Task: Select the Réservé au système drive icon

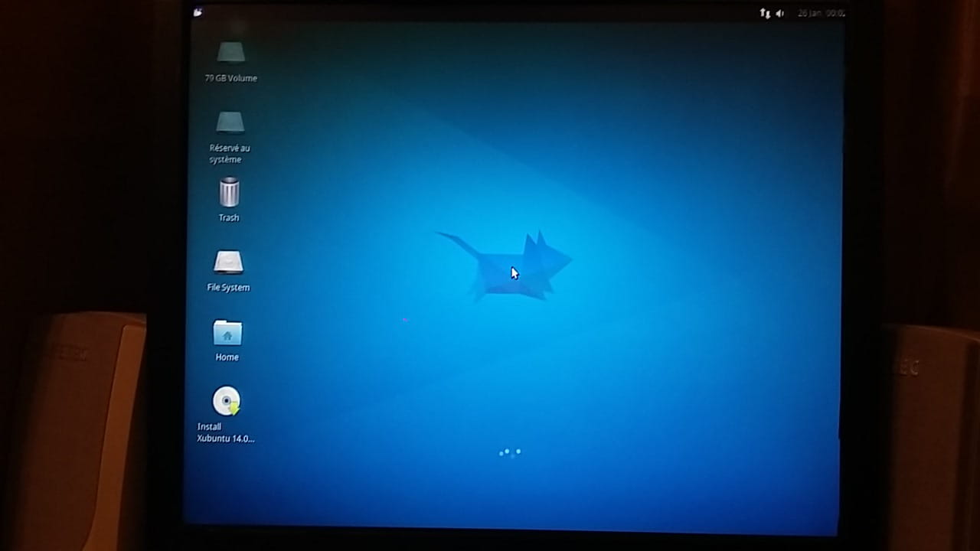Action: pyautogui.click(x=230, y=122)
